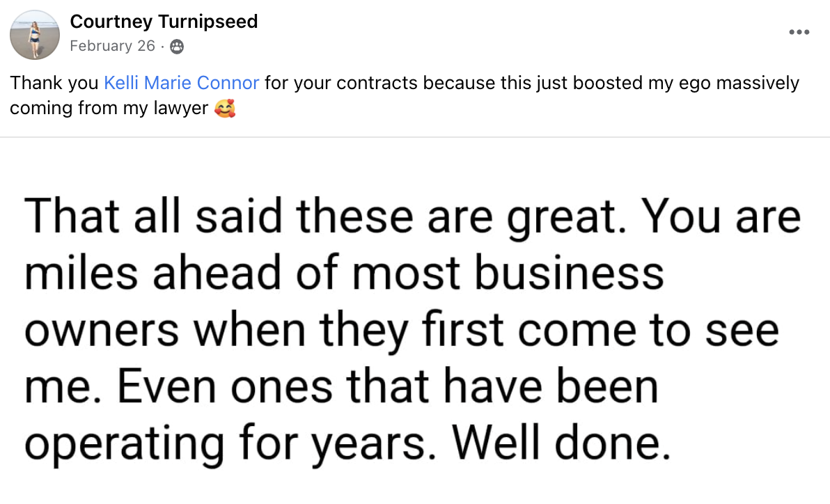Viewport: 830px width, 504px height.
Task: Click the smiling face with hearts emoji
Action: (x=225, y=110)
